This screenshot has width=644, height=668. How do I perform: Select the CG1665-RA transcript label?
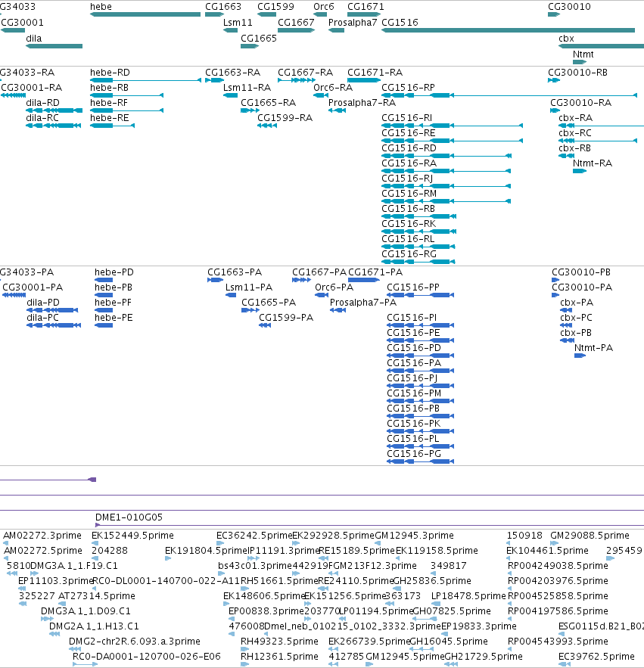coord(268,103)
